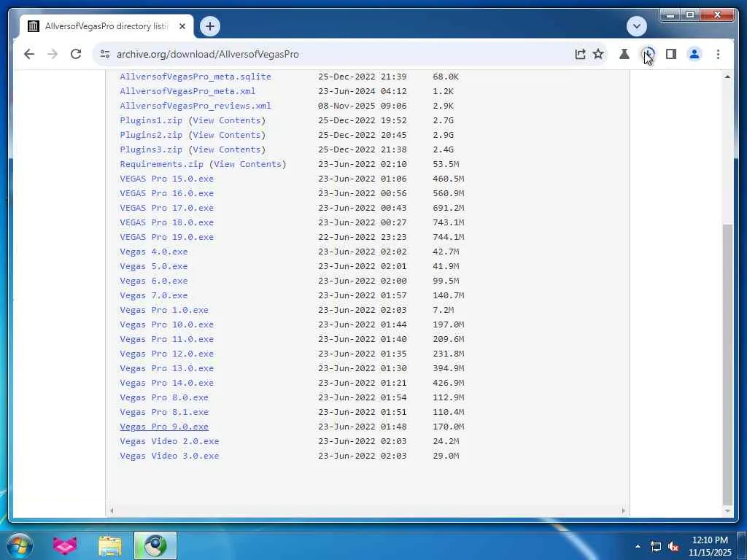Image resolution: width=747 pixels, height=560 pixels.
Task: Open Chrome Labs flask icon
Action: click(624, 54)
